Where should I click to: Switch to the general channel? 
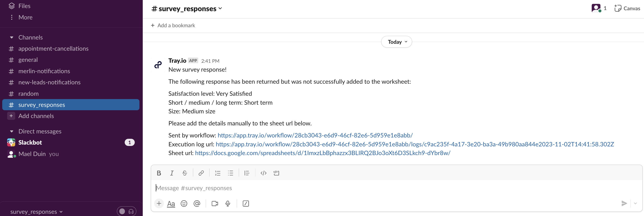coord(28,60)
